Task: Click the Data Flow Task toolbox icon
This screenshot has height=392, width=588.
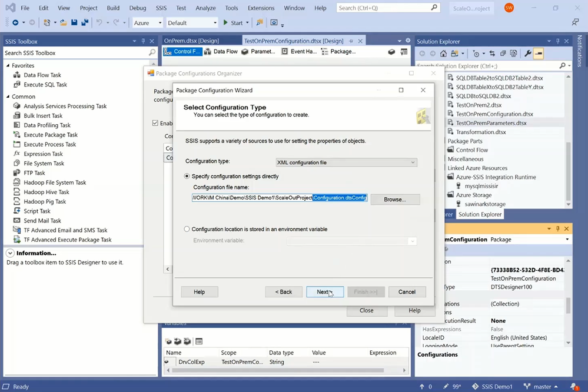Action: [17, 75]
